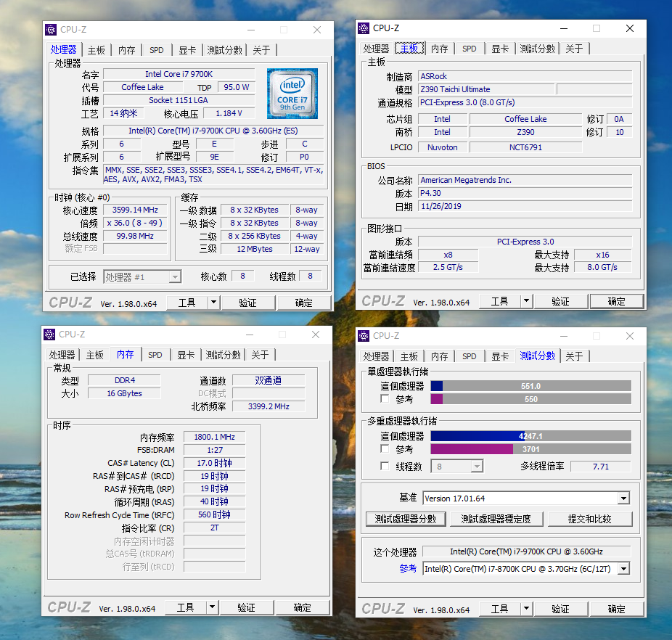This screenshot has height=640, width=672.
Task: Click the 測試處理器穩定度 button
Action: point(496,519)
